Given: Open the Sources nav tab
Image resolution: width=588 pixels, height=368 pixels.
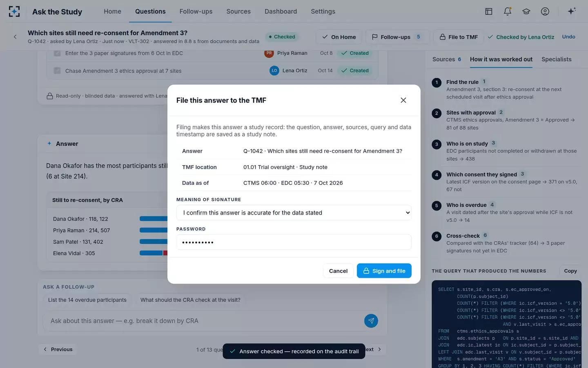Looking at the screenshot, I should (x=238, y=11).
